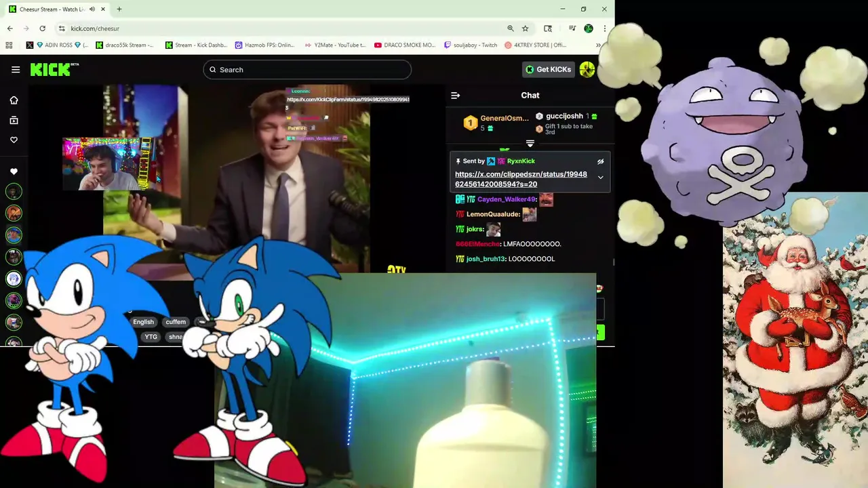Open 4KTREY STORE bookmark
868x488 pixels.
tap(536, 45)
